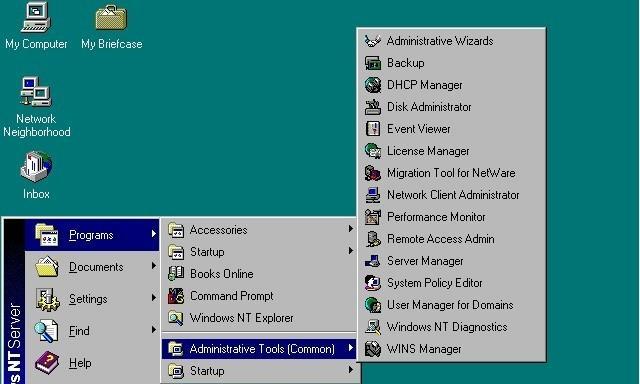Viewport: 640px width, 384px height.
Task: Expand the Settings submenu arrow
Action: coord(153,298)
